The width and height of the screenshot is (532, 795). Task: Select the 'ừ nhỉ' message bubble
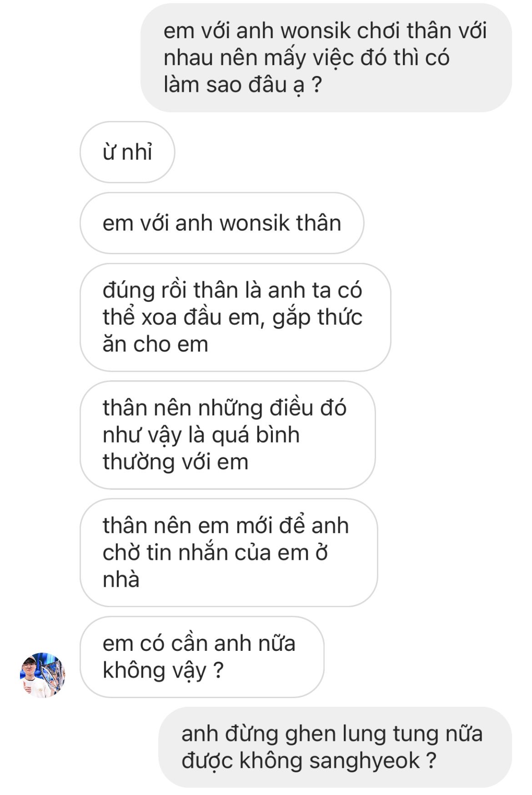(x=127, y=152)
